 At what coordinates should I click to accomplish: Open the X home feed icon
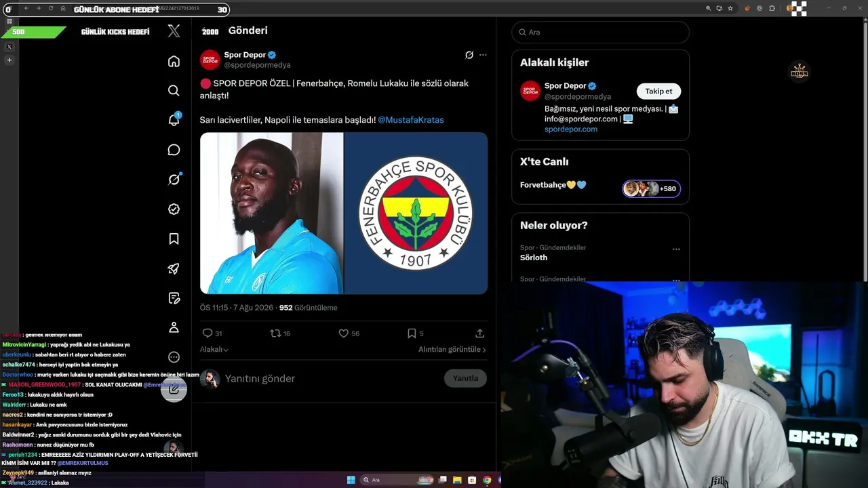pyautogui.click(x=174, y=62)
